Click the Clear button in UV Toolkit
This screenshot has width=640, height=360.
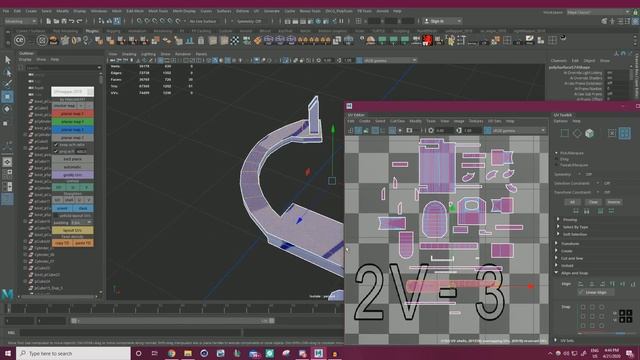[x=593, y=202]
